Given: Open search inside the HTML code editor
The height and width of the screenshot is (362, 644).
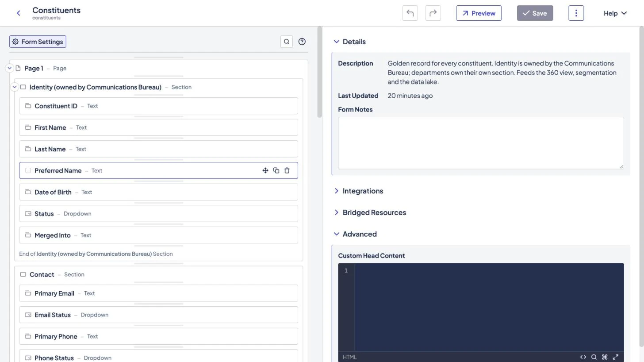Looking at the screenshot, I should point(594,357).
